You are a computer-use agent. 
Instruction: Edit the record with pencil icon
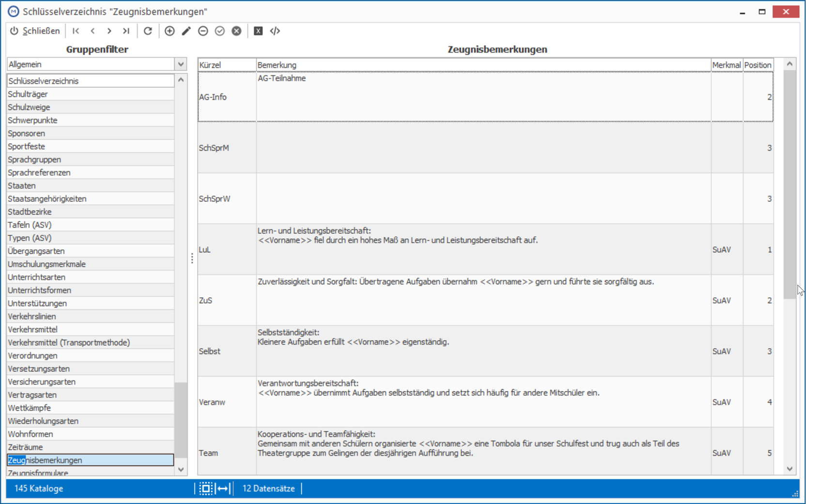[x=186, y=31]
